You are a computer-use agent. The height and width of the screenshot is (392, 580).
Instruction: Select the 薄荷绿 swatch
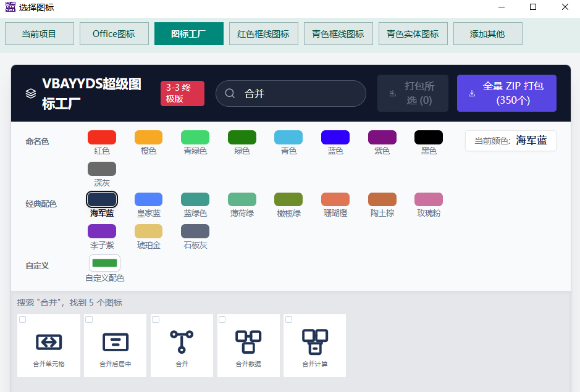coord(242,199)
